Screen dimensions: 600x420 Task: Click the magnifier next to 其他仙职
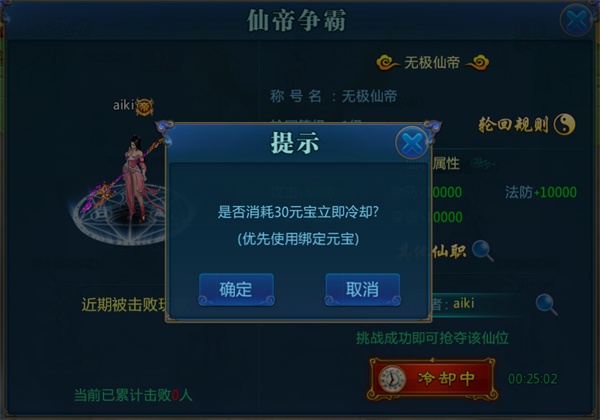[x=483, y=251]
